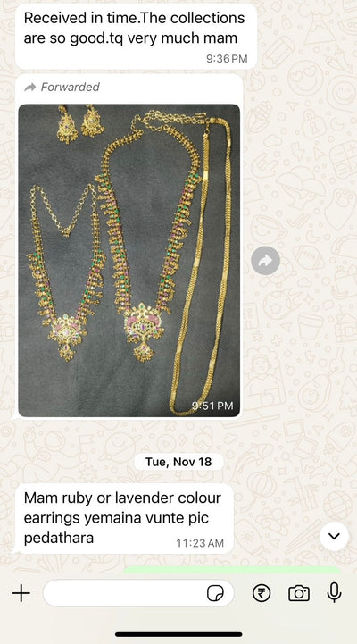Tap the 9:36 PM message timestamp
This screenshot has width=357, height=644.
click(227, 59)
